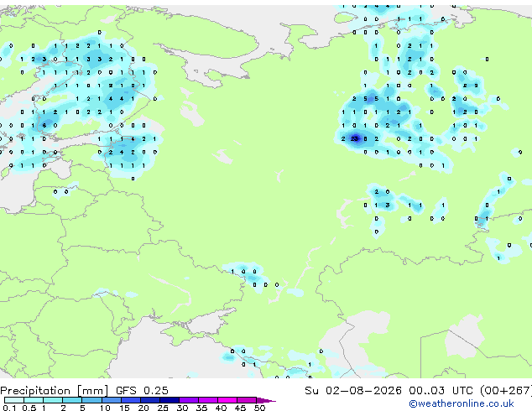Open the weatheronline.co.uk link
The width and height of the screenshot is (532, 411).
(462, 403)
